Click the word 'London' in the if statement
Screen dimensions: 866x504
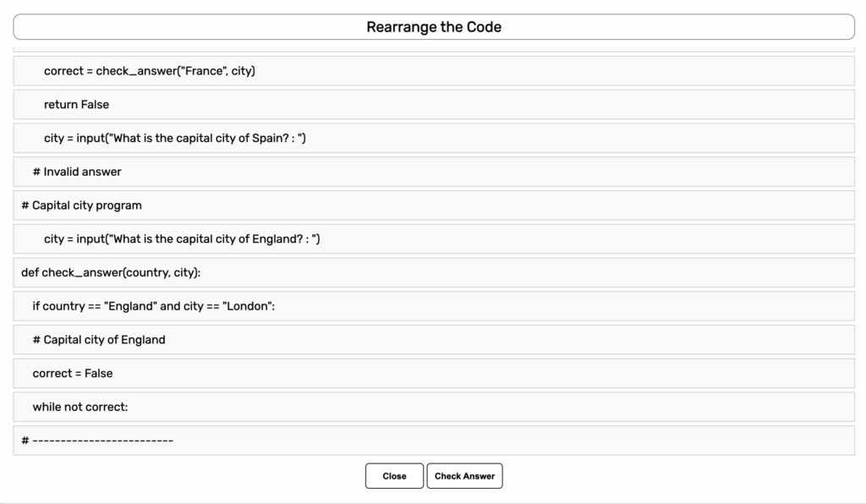(x=248, y=306)
